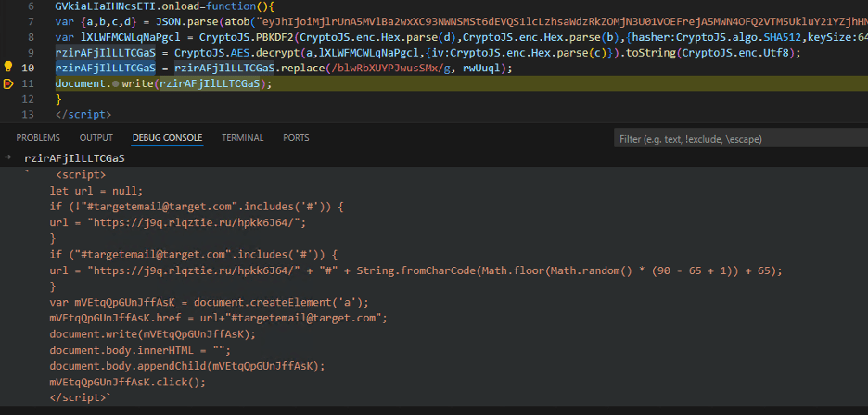Click the .replace(/blwRbXUYPJwusSMx/g line
Image resolution: width=868 pixels, height=415 pixels.
pos(284,69)
